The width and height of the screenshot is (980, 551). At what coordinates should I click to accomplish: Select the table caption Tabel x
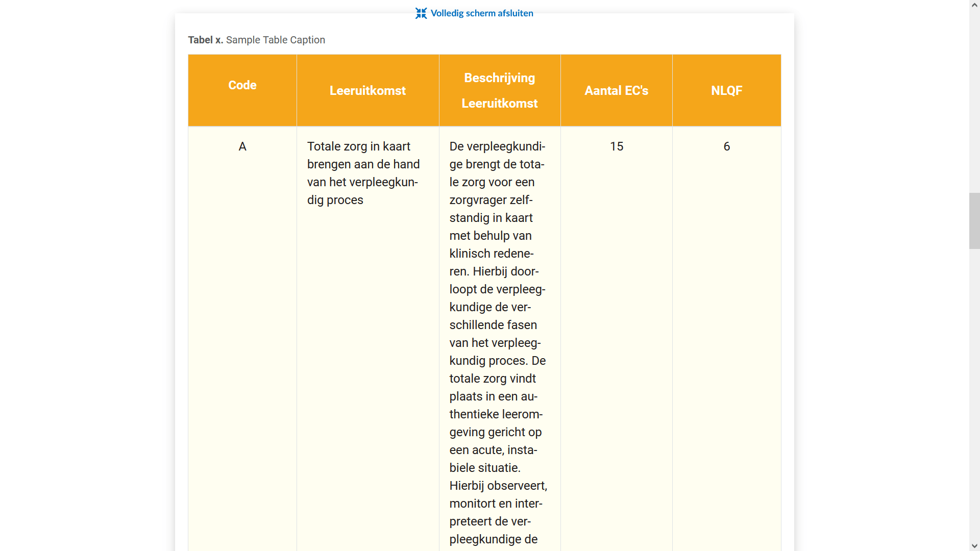(205, 40)
